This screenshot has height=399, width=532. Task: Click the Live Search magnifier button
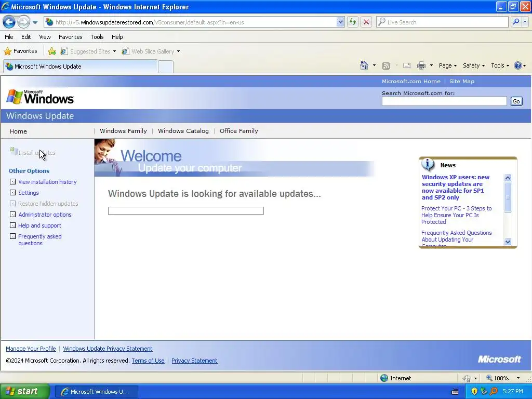tap(516, 22)
